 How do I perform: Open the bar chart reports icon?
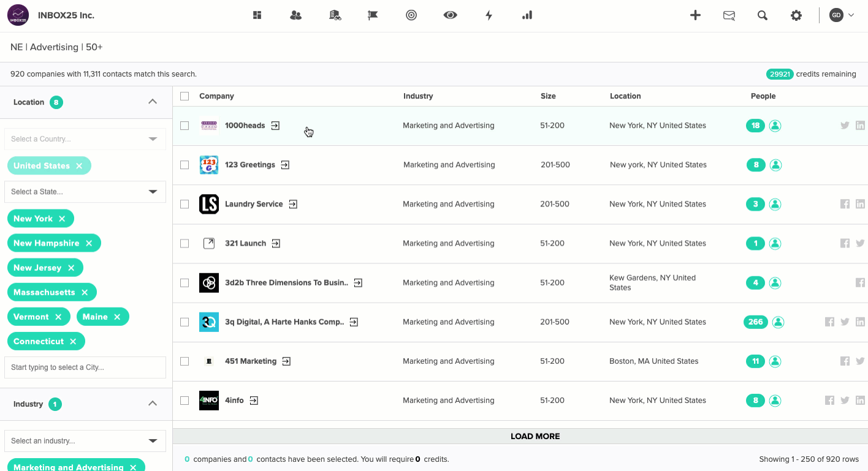[x=527, y=15]
